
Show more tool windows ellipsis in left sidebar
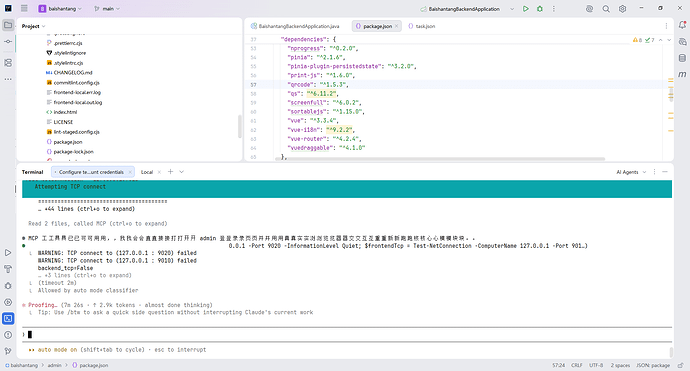coord(8,79)
